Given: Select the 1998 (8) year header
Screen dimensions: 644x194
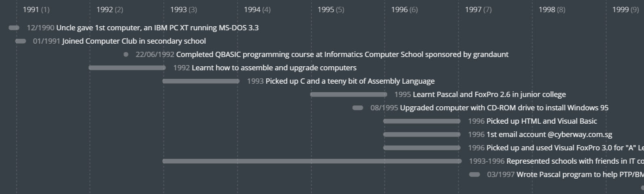Looking at the screenshot, I should coord(552,10).
